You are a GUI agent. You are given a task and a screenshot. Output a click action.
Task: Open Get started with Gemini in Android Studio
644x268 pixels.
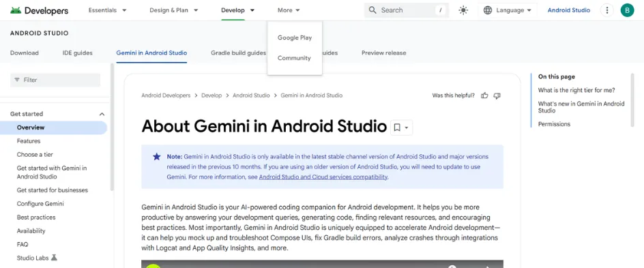click(x=52, y=173)
